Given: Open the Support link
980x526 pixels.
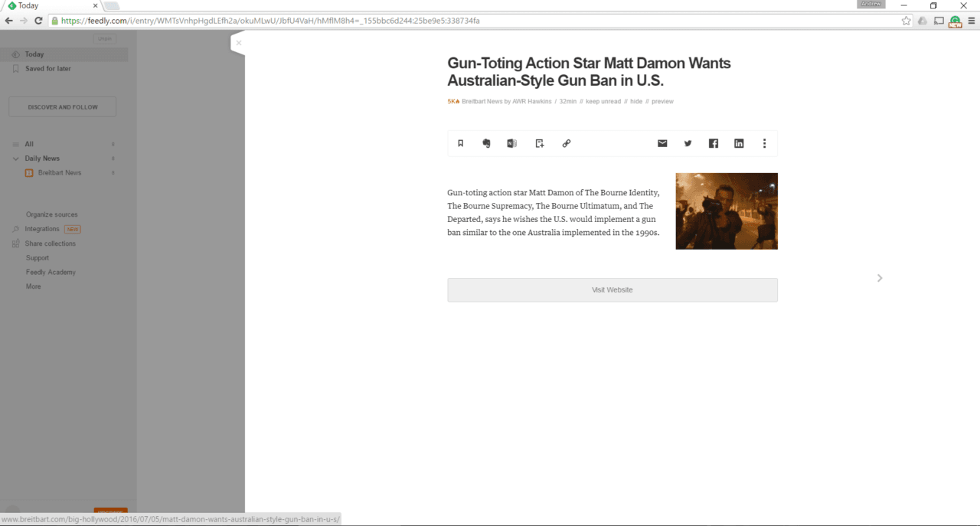Looking at the screenshot, I should [38, 258].
